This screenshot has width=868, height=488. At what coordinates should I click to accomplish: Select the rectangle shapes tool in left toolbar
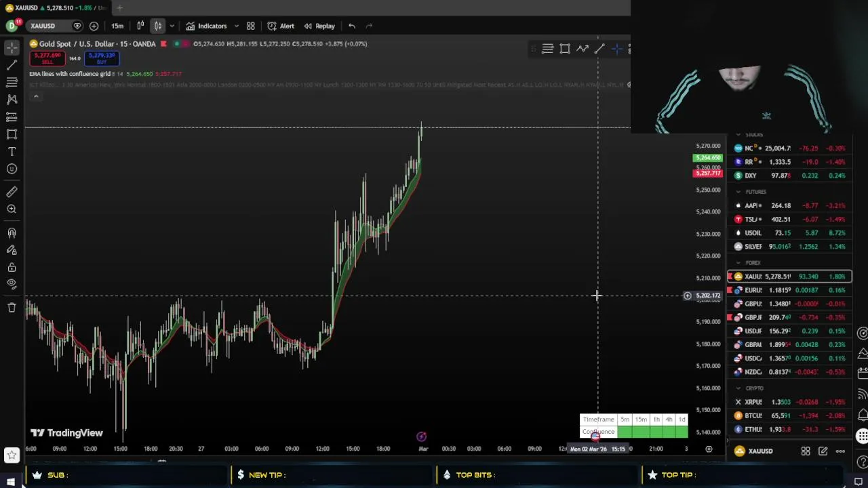[x=12, y=134]
